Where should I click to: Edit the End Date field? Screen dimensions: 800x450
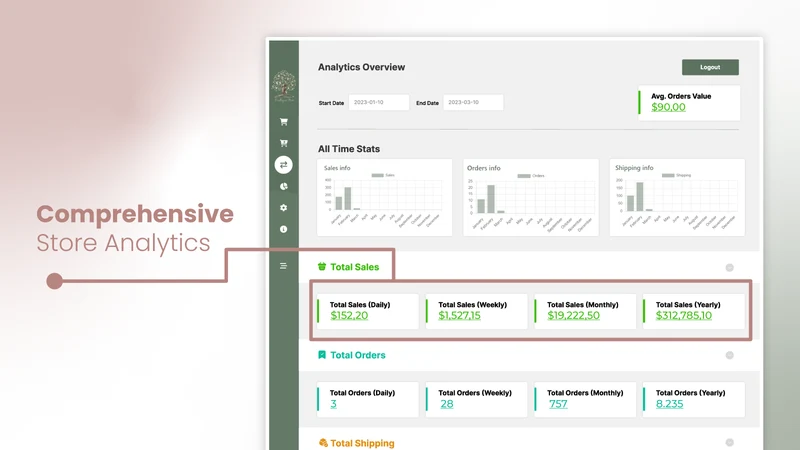pyautogui.click(x=473, y=102)
